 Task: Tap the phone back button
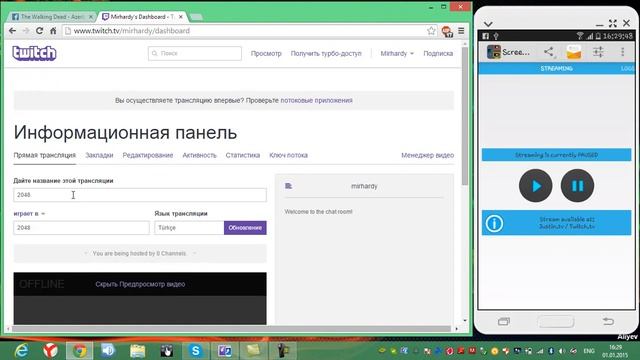[x=608, y=321]
